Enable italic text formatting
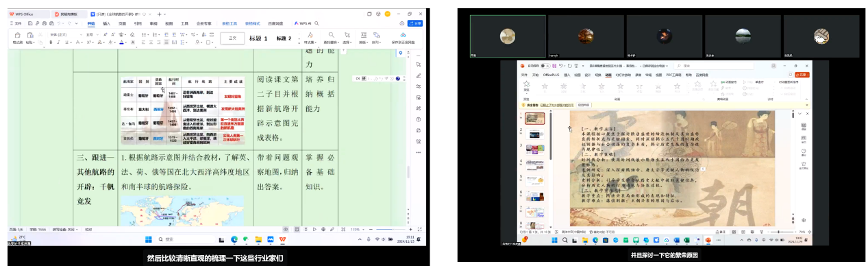 (58, 43)
